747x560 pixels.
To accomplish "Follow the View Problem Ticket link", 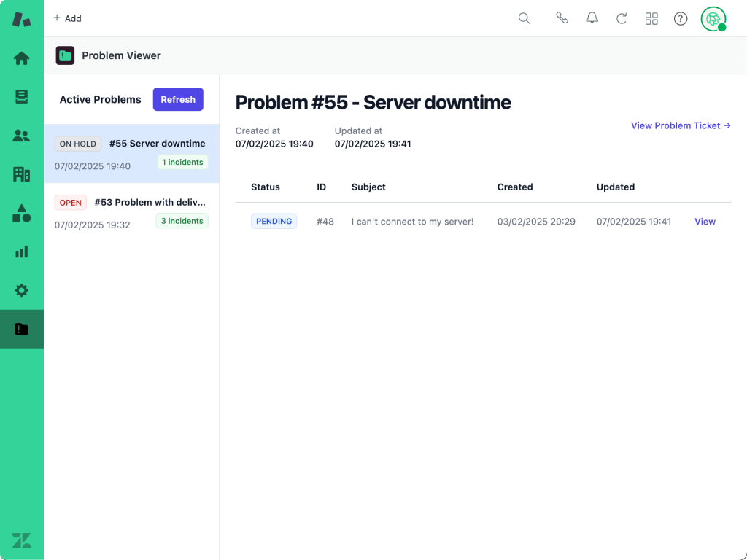I will pyautogui.click(x=680, y=125).
